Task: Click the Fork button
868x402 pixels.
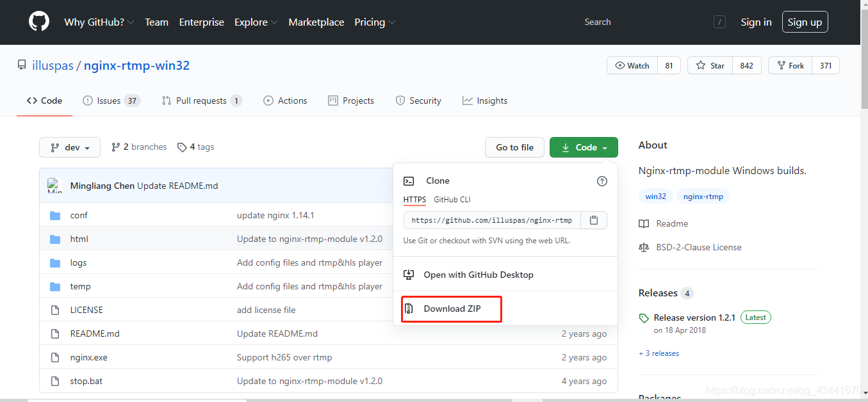Action: pyautogui.click(x=790, y=65)
